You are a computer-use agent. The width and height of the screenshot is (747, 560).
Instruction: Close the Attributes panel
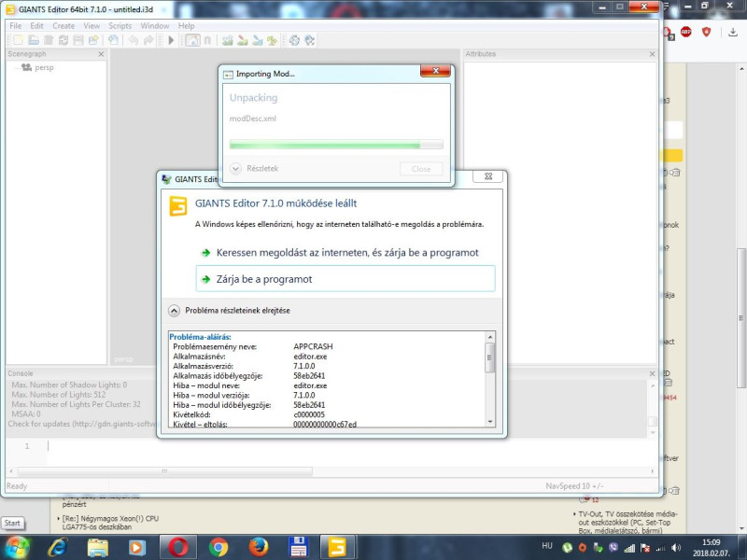coord(652,54)
